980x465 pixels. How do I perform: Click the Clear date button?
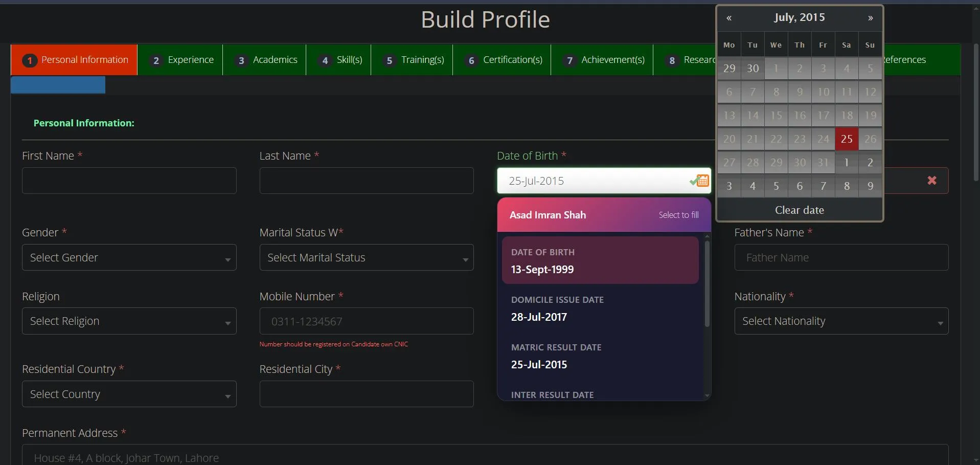(799, 210)
